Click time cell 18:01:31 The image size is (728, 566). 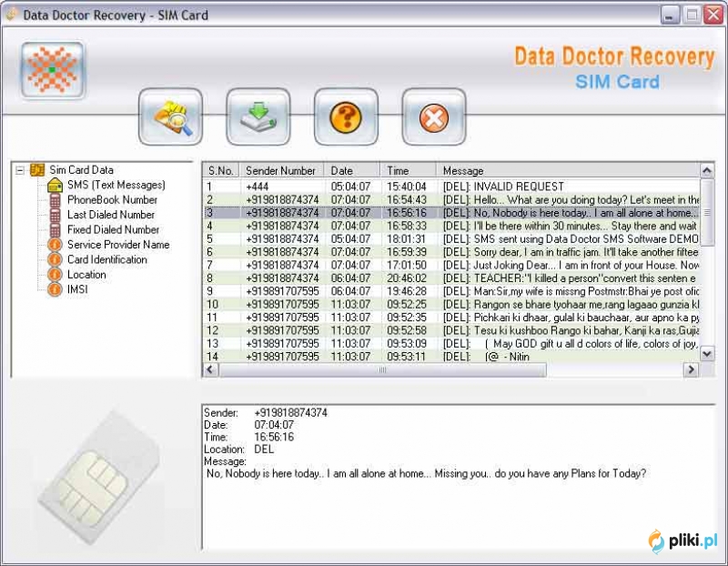[x=407, y=238]
